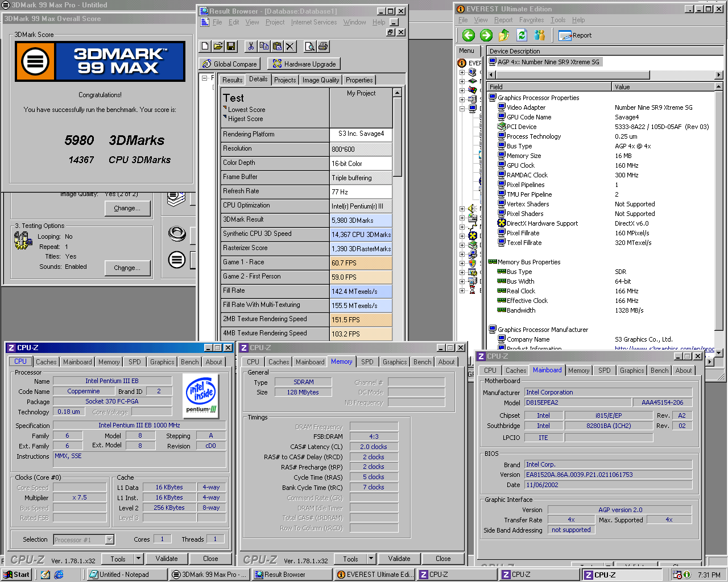
Task: Click the Open folder icon in Result Browser
Action: click(x=218, y=46)
